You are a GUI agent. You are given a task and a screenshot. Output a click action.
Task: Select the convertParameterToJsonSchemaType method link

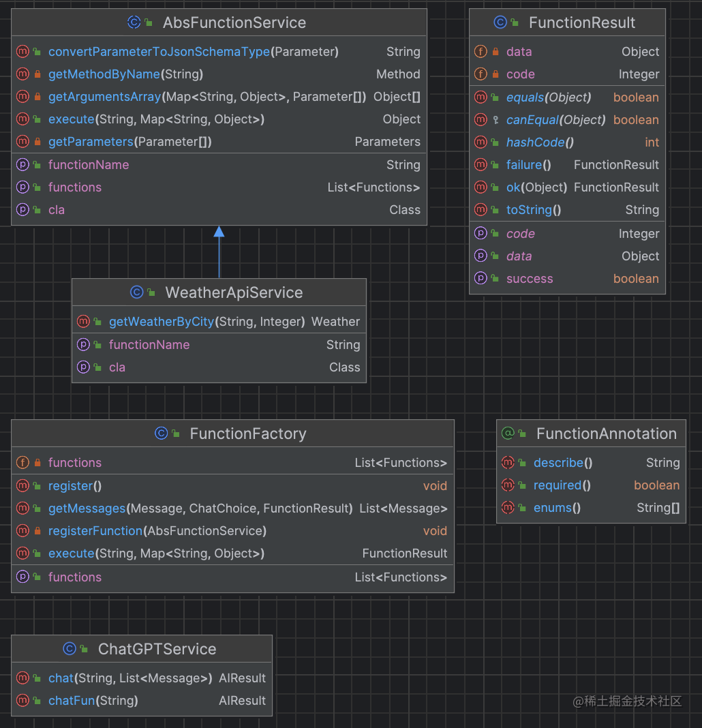[x=159, y=52]
